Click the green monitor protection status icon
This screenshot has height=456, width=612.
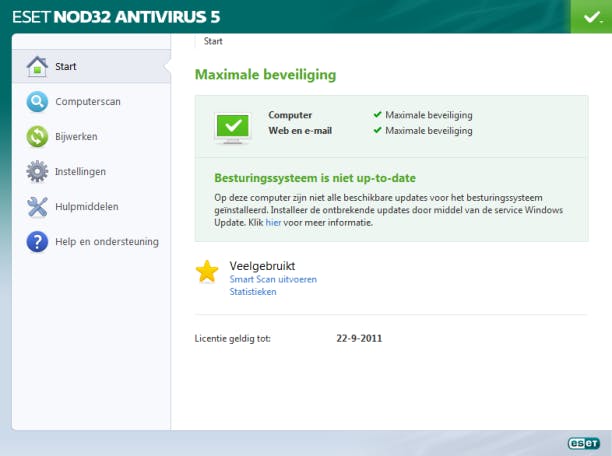click(x=233, y=128)
